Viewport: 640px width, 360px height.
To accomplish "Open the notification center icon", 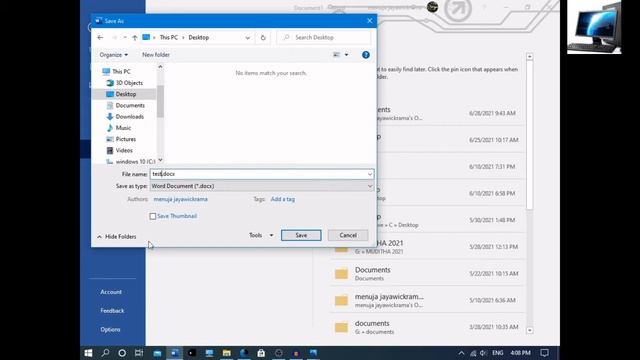I will pyautogui.click(x=544, y=353).
